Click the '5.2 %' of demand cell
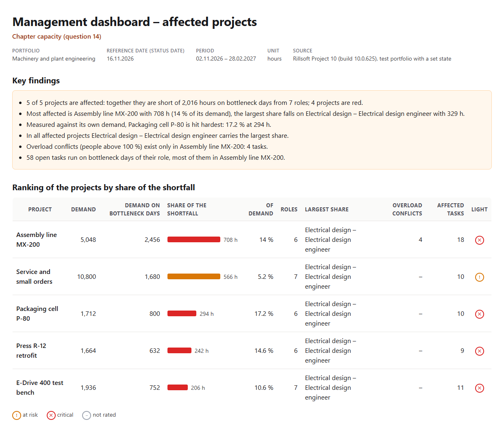 265,277
